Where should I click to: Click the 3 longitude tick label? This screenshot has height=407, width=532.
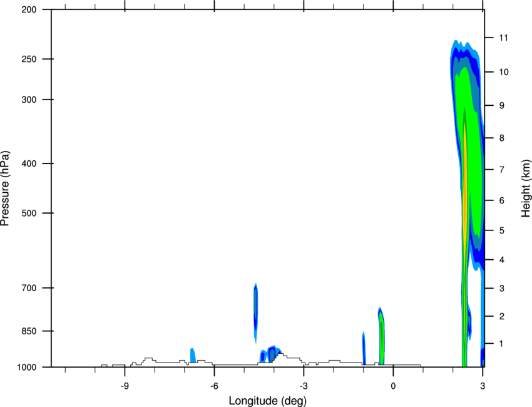click(483, 386)
